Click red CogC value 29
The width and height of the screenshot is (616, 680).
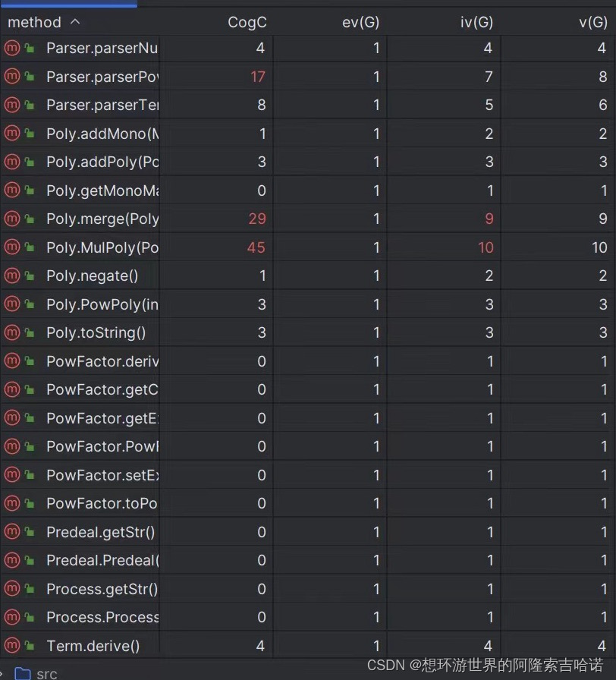tap(257, 219)
